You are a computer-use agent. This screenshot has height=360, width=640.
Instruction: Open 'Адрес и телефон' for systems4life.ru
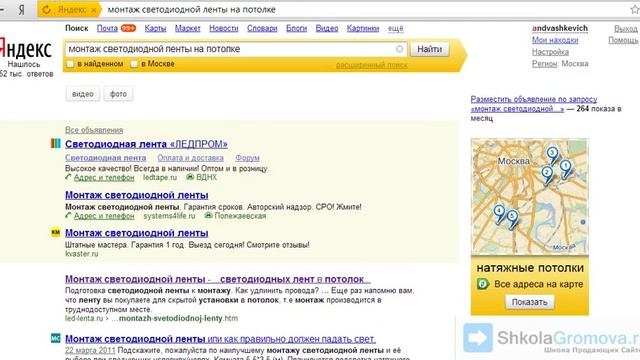click(x=104, y=216)
